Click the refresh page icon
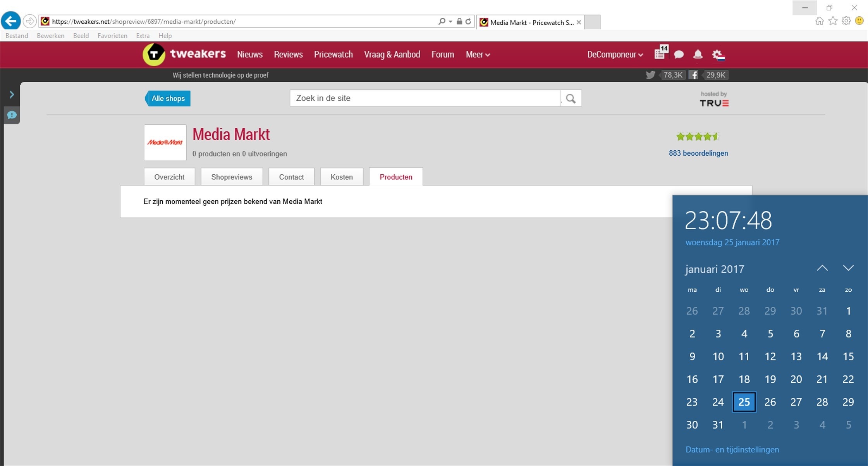868x466 pixels. pyautogui.click(x=468, y=21)
